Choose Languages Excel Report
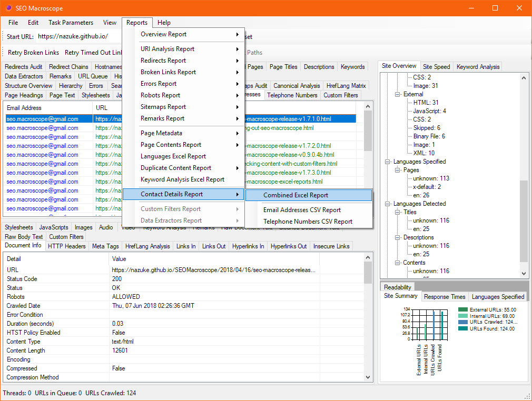 click(183, 156)
